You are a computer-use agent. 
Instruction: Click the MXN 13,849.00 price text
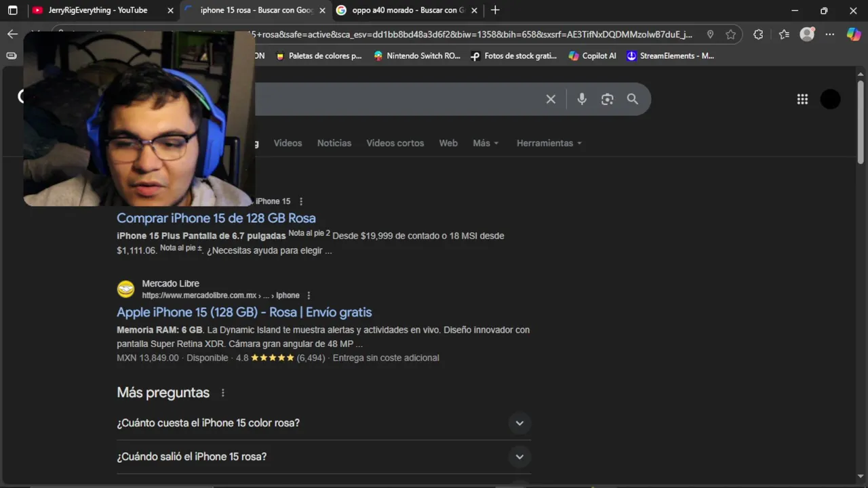point(148,358)
